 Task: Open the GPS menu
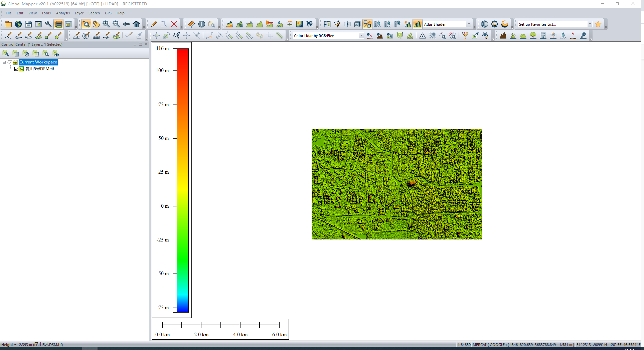coord(108,13)
